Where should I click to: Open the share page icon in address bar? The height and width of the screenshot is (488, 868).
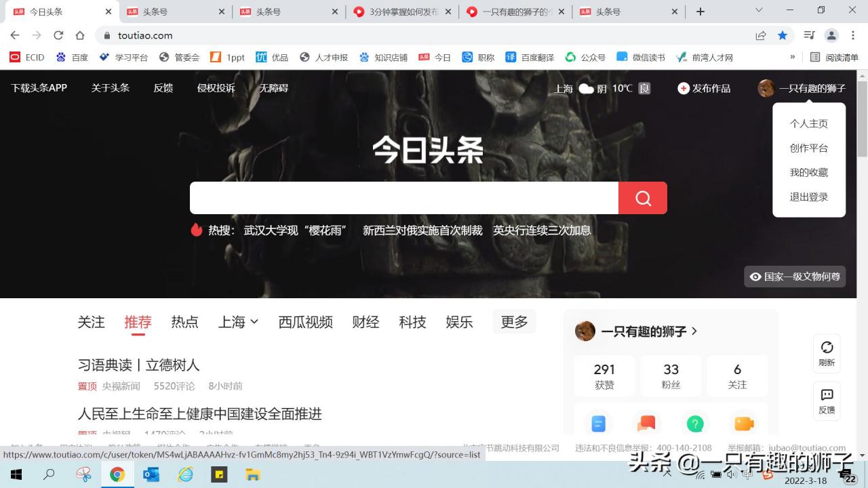(x=761, y=35)
